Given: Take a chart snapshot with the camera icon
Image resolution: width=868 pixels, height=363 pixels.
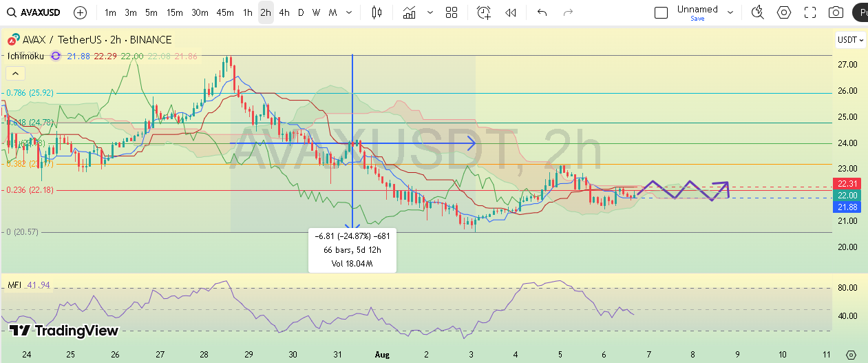Looking at the screenshot, I should point(836,12).
